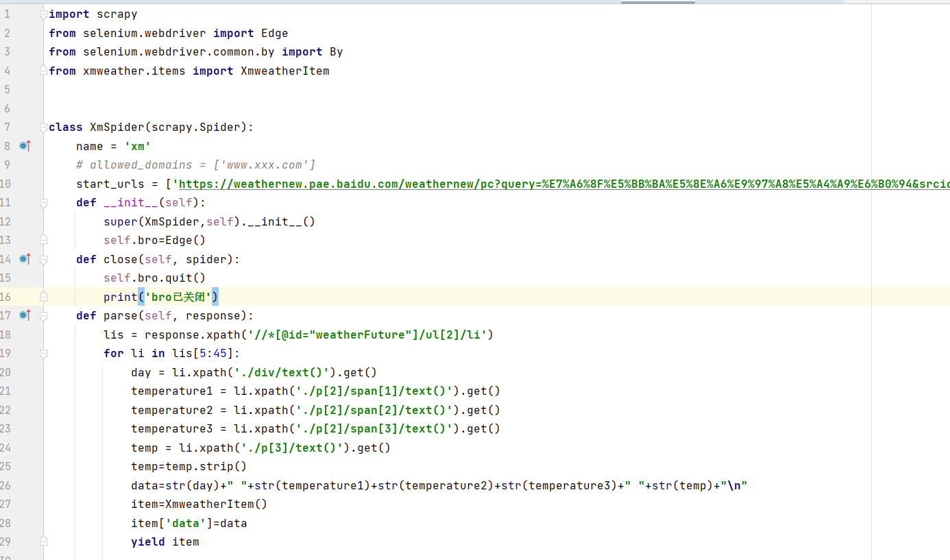Click the 'start_urls' variable name

click(x=110, y=184)
